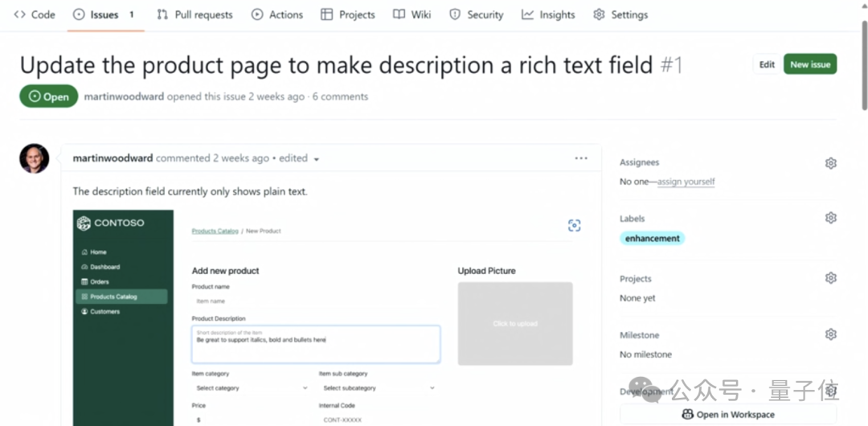Viewport: 868px width, 426px height.
Task: Expand the comment edited history dropdown
Action: [317, 159]
